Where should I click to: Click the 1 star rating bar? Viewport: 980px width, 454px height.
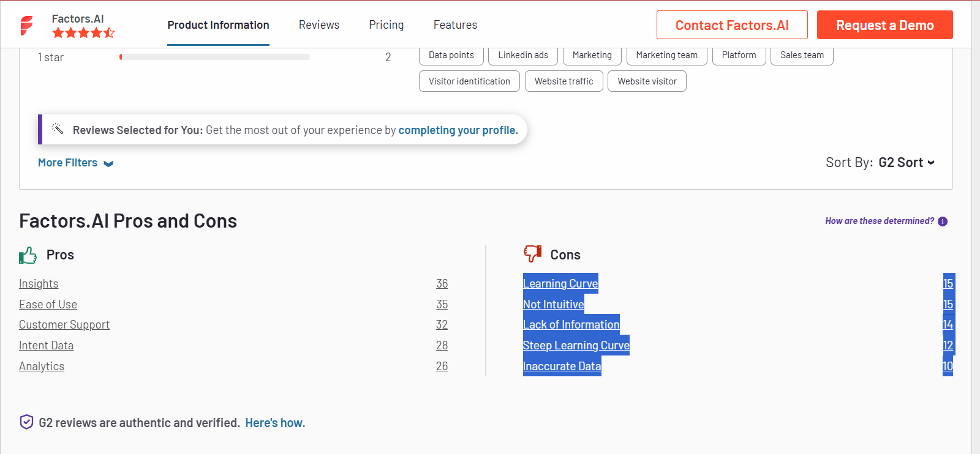(x=214, y=57)
